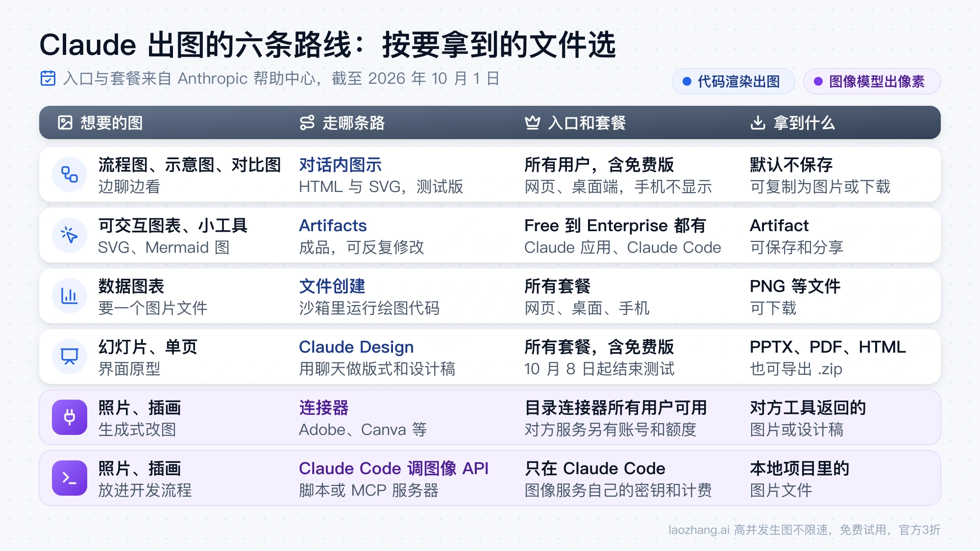Viewport: 980px width, 551px height.
Task: Click the text PPTX、PDF、HTML
Action: click(828, 347)
